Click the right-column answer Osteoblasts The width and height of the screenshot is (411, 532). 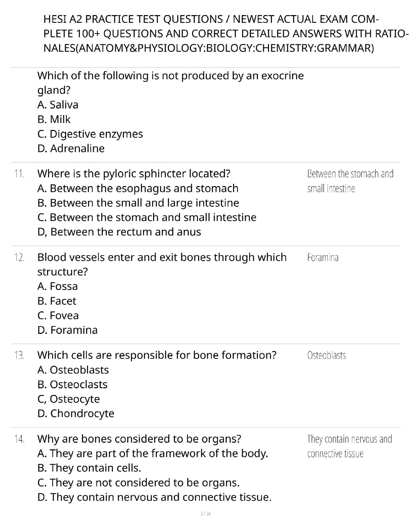click(326, 355)
